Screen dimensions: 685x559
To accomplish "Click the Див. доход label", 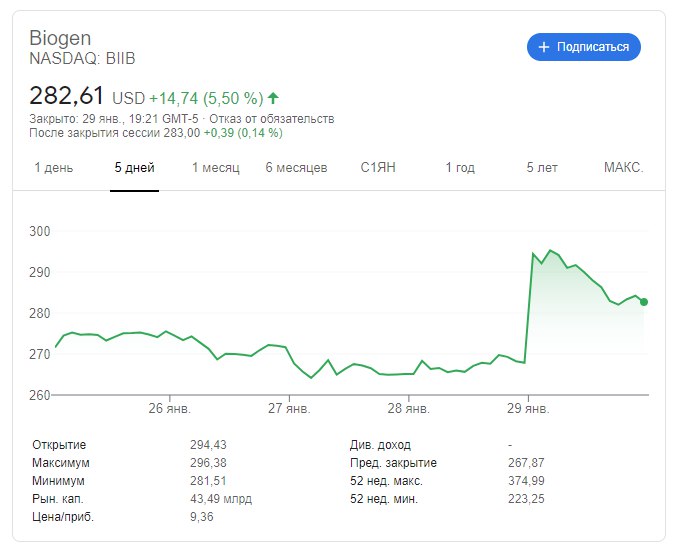I will pos(380,445).
